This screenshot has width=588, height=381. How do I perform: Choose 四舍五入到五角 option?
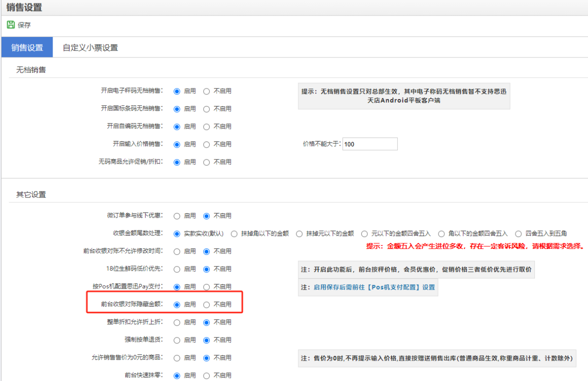click(x=518, y=234)
